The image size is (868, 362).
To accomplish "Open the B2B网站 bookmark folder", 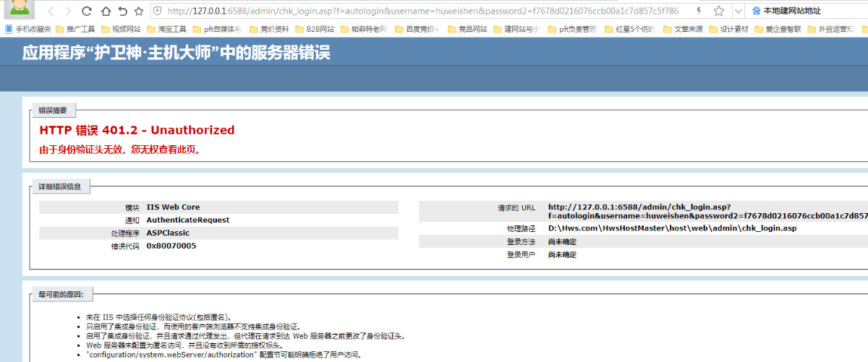I will 314,30.
